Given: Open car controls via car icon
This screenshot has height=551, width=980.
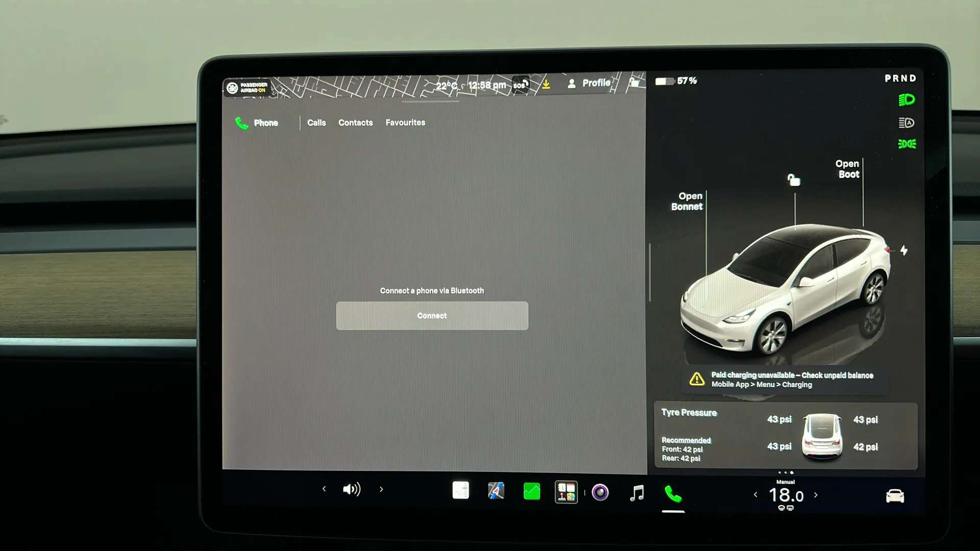Looking at the screenshot, I should tap(895, 496).
